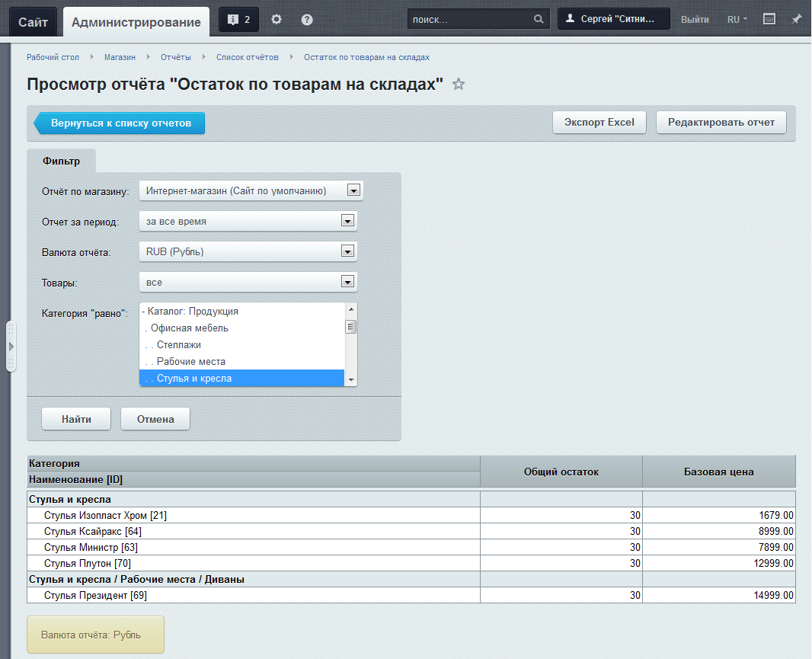The image size is (812, 659).
Task: Switch to the Сайт tab
Action: click(34, 22)
